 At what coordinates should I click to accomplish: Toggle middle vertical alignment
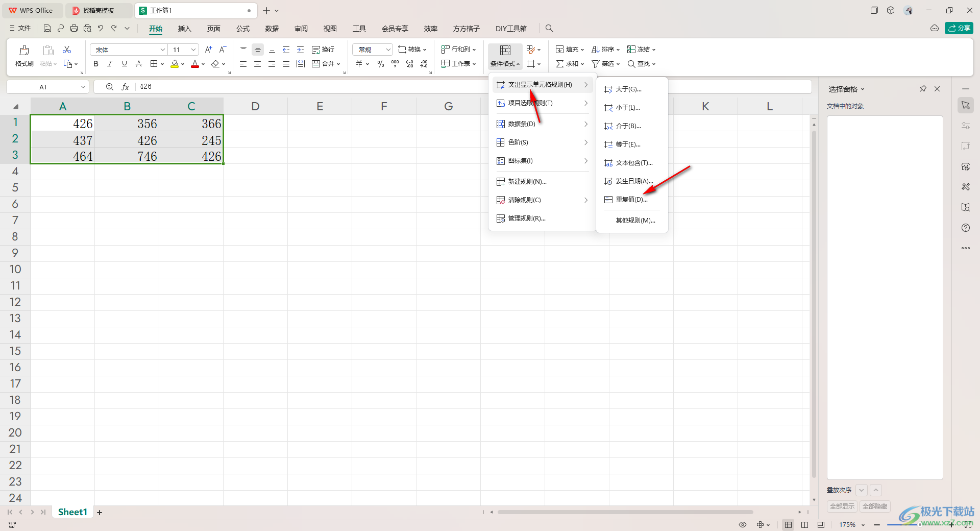pos(258,50)
